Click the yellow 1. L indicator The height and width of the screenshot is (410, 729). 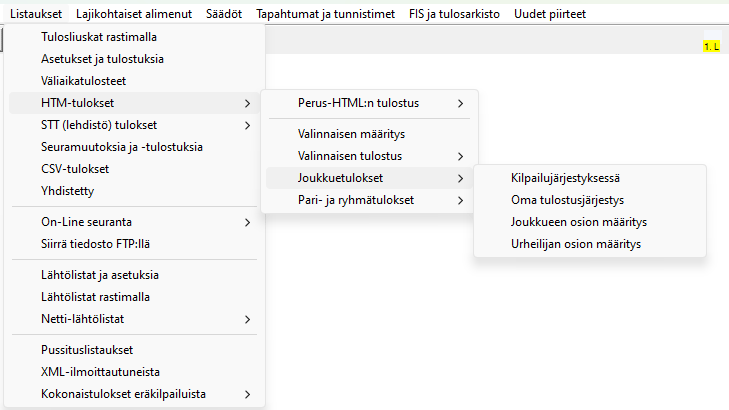711,47
